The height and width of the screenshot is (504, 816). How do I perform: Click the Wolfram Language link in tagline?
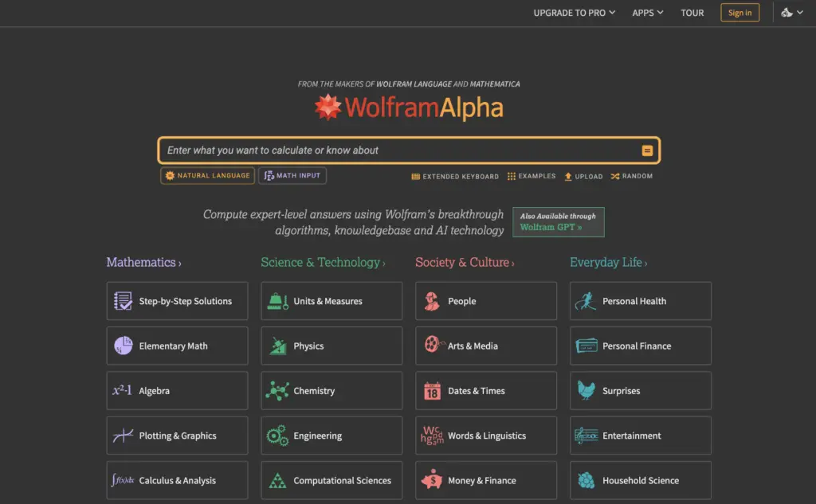click(414, 84)
